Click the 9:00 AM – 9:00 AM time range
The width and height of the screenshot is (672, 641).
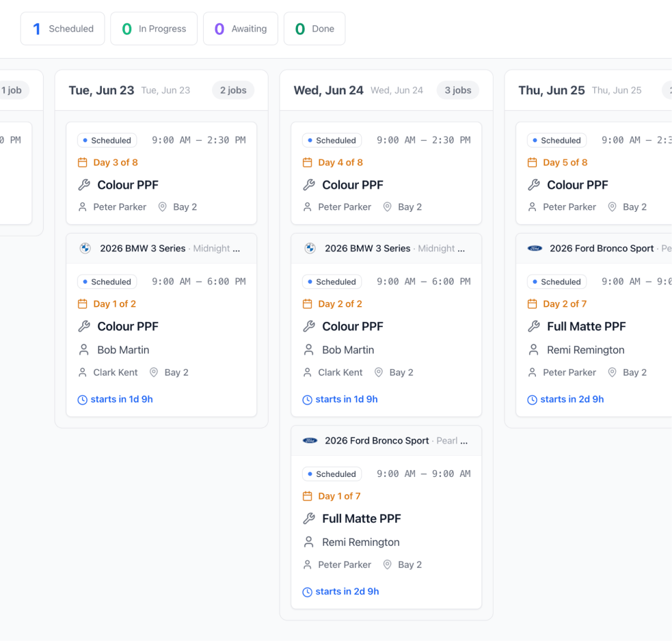(x=423, y=474)
